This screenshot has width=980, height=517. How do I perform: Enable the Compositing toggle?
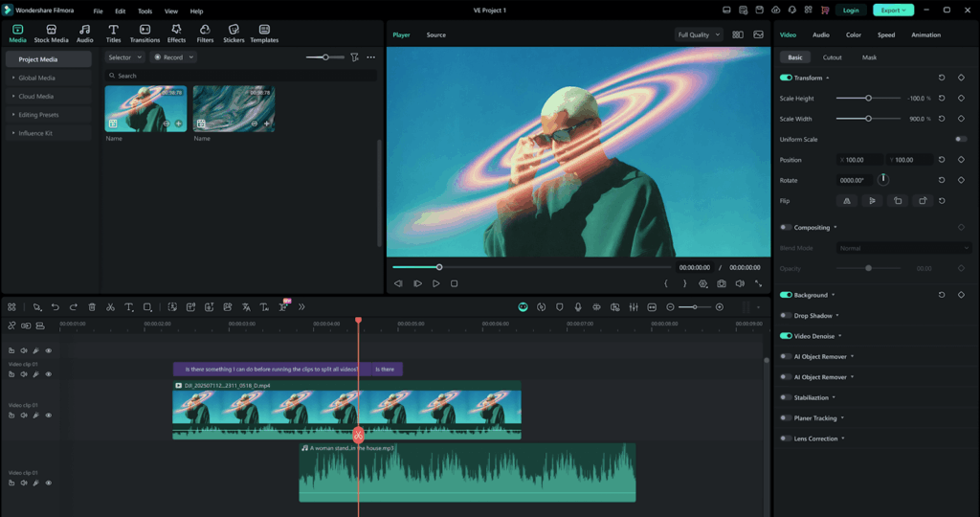(786, 228)
